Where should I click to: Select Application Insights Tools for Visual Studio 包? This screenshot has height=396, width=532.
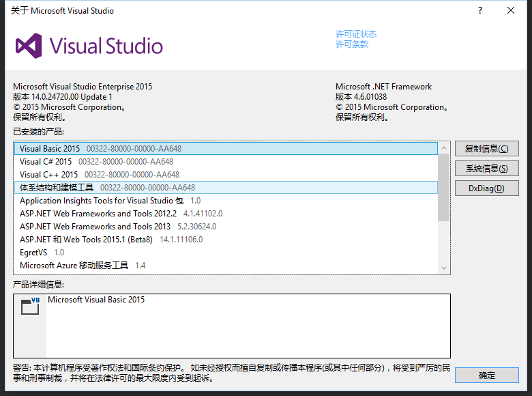click(226, 200)
